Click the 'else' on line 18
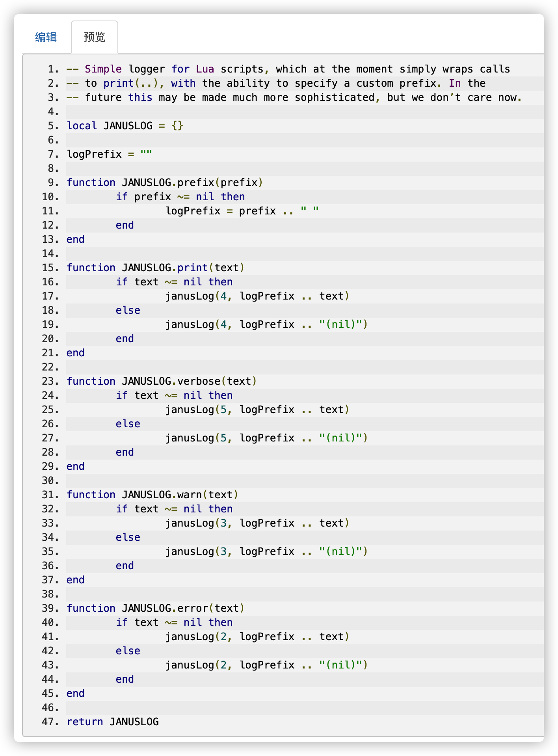The image size is (558, 756). coord(128,310)
